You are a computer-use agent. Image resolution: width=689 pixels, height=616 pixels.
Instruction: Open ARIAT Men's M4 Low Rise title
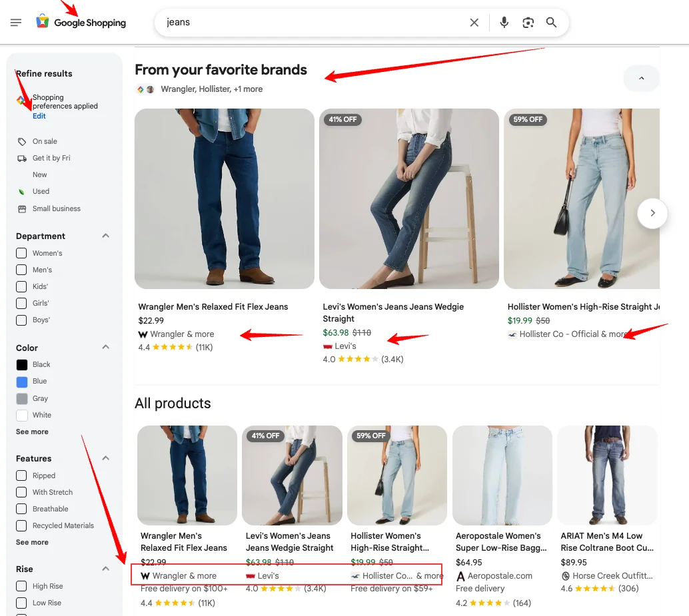tap(607, 542)
